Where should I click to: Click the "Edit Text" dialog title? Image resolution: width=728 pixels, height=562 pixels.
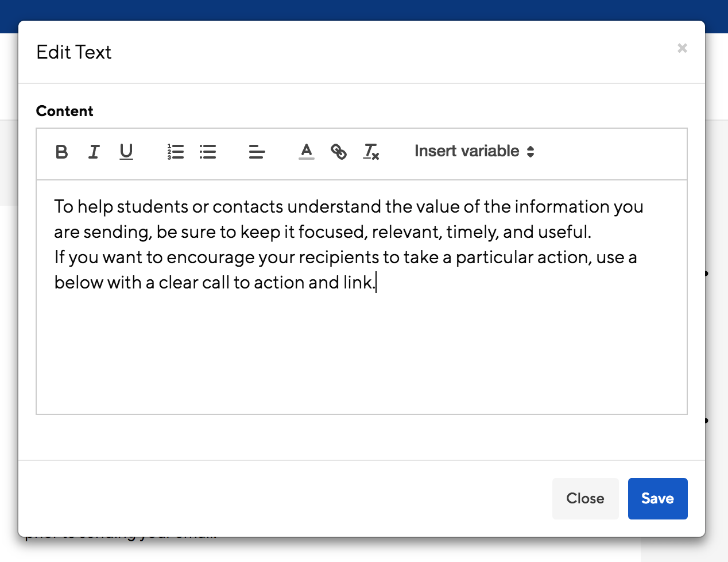pos(74,52)
